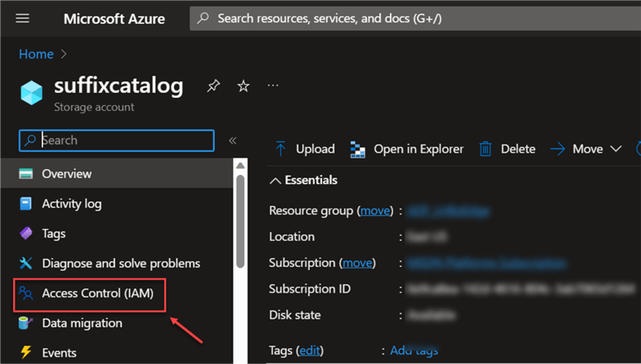Go to Tags in the sidebar

tap(53, 233)
